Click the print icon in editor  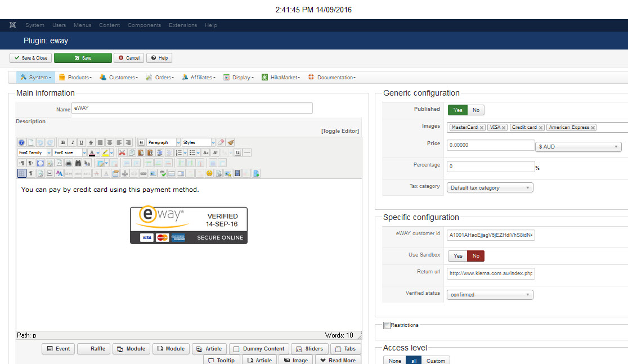(x=69, y=163)
